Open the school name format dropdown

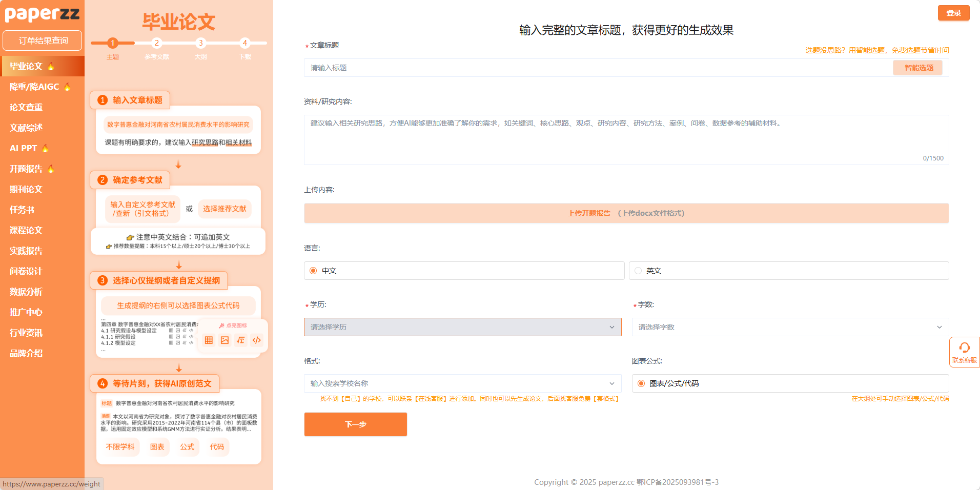click(462, 383)
